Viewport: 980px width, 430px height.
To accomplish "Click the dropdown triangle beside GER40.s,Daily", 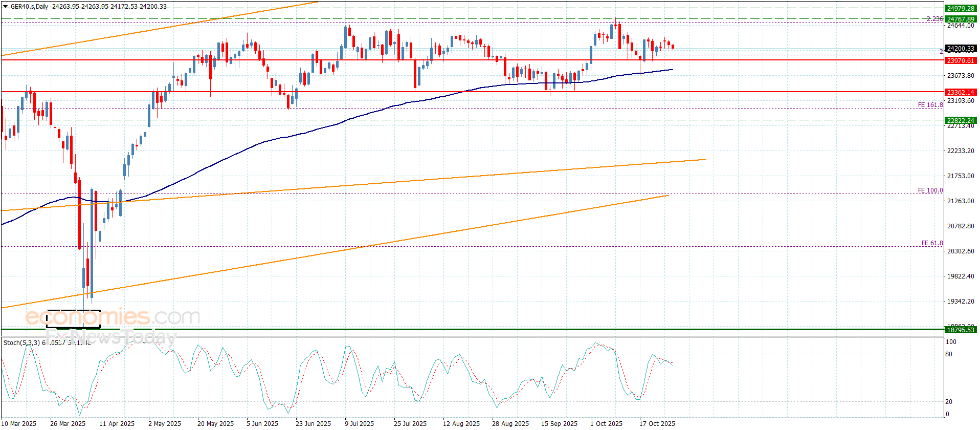I will click(x=6, y=7).
